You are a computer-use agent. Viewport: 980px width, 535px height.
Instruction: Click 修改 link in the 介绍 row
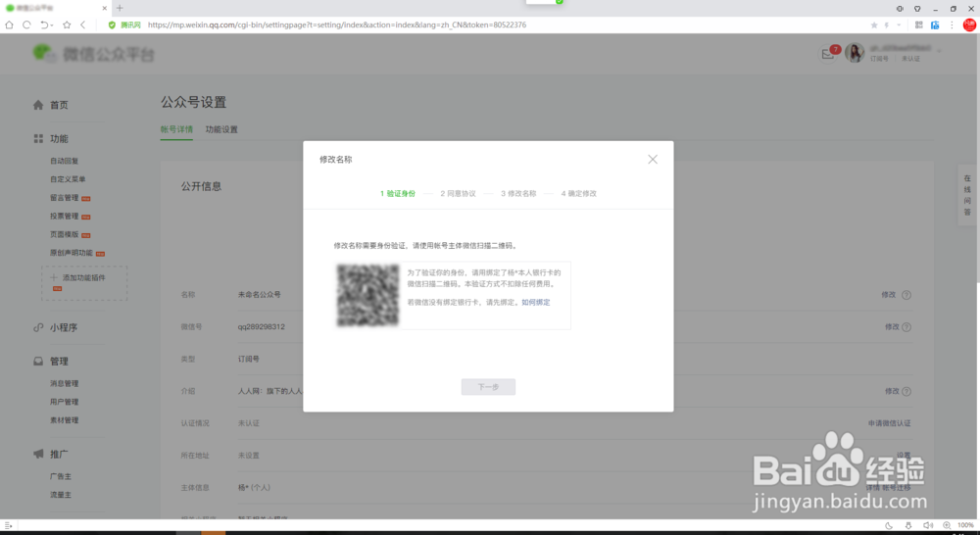click(892, 391)
